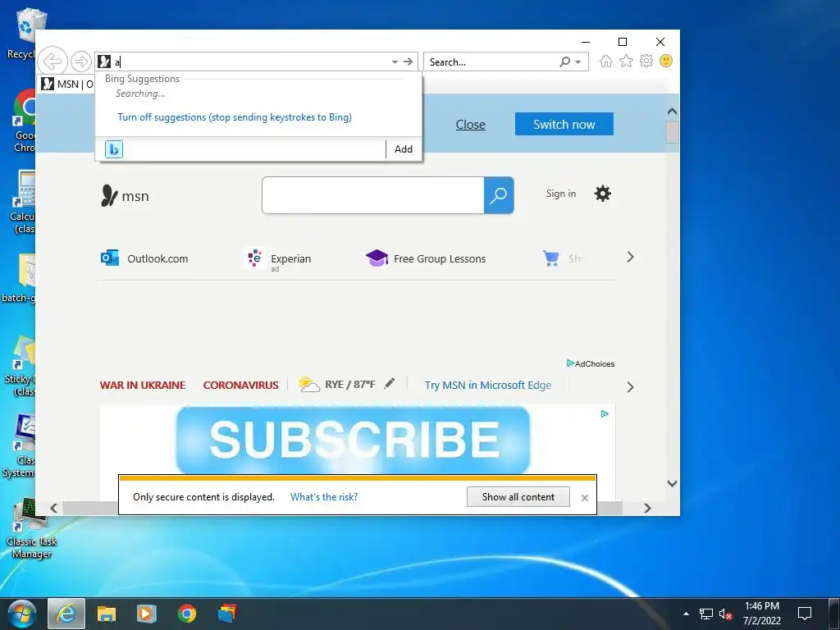840x630 pixels.
Task: Select Classic Task Manager desktop icon
Action: pos(31,528)
